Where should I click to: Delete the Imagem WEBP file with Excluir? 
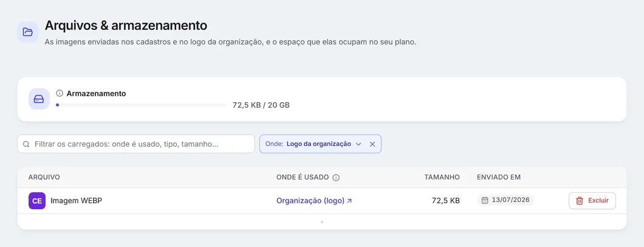pos(592,201)
